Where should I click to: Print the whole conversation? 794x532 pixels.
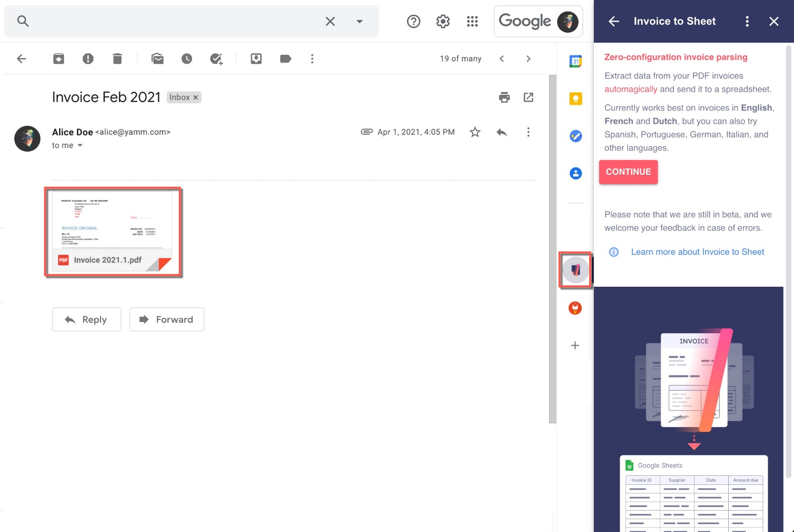pos(504,97)
